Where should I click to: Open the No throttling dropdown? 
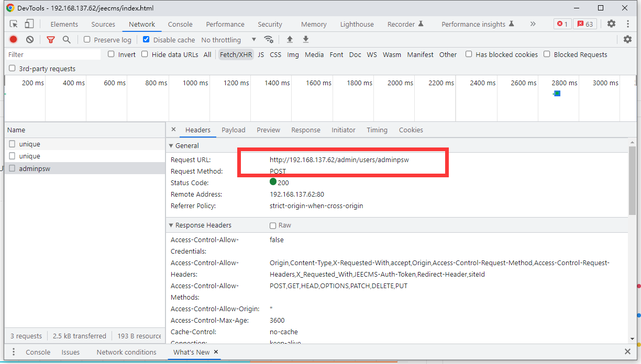tap(228, 40)
